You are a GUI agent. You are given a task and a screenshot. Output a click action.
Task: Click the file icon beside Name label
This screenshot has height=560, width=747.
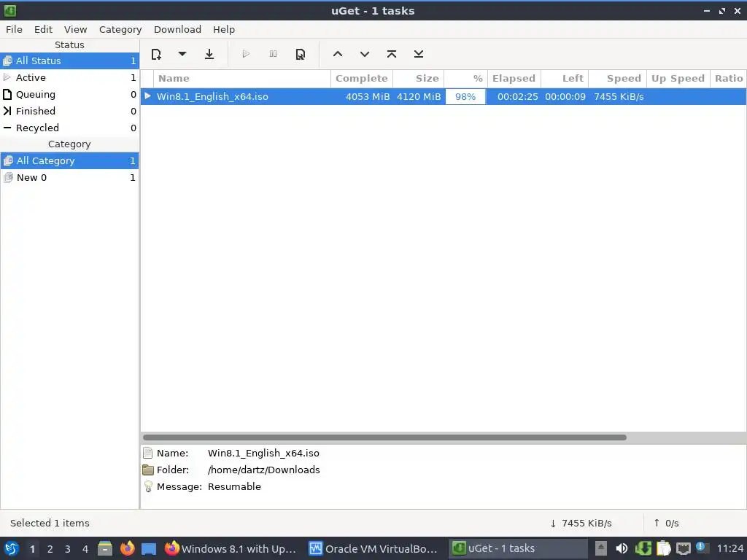[x=148, y=453]
